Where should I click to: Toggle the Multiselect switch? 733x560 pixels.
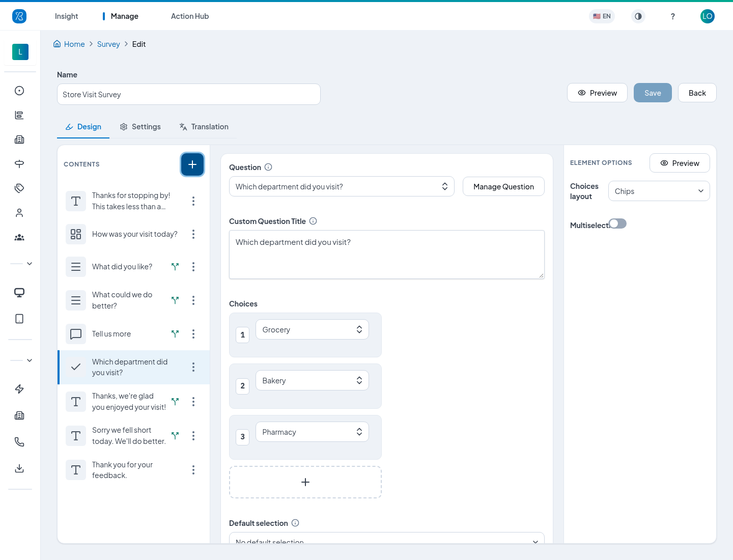pyautogui.click(x=617, y=223)
